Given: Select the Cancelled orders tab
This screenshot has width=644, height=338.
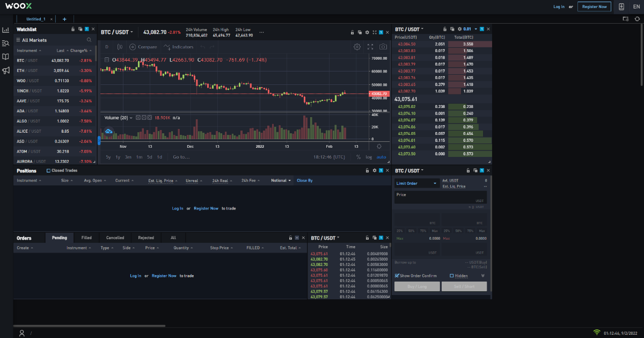Looking at the screenshot, I should (x=115, y=238).
